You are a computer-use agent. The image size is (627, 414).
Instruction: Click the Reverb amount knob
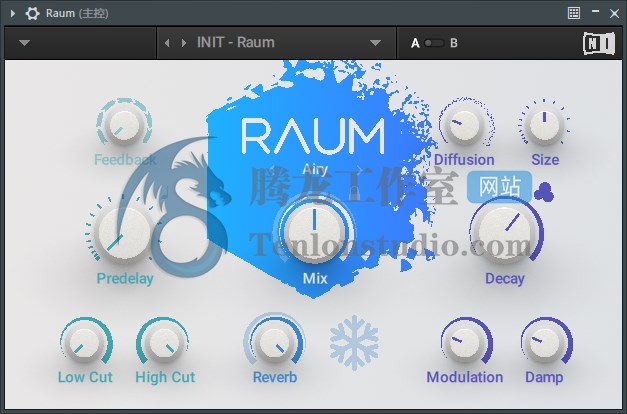click(275, 344)
